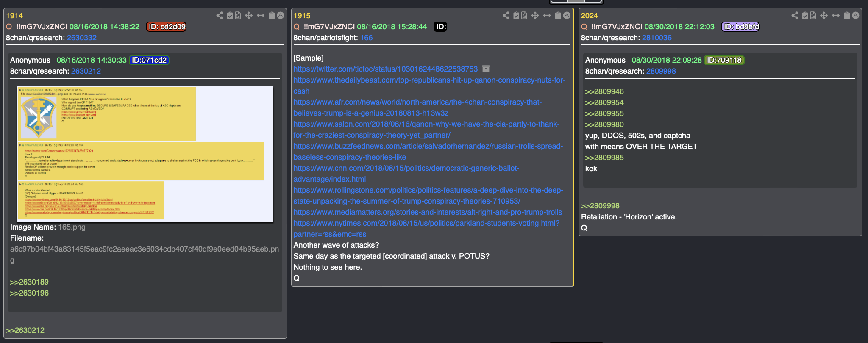
Task: Open the patriotsfight post link 166
Action: tap(366, 38)
